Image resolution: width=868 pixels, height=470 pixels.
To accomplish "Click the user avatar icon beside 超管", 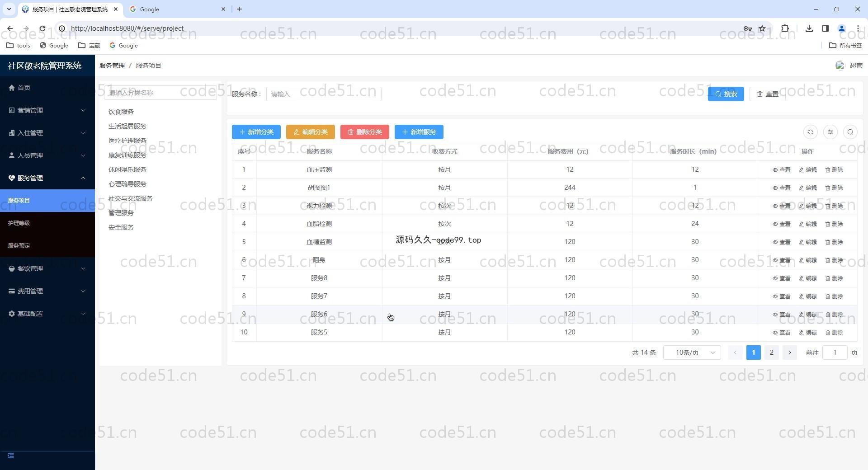I will (x=840, y=66).
